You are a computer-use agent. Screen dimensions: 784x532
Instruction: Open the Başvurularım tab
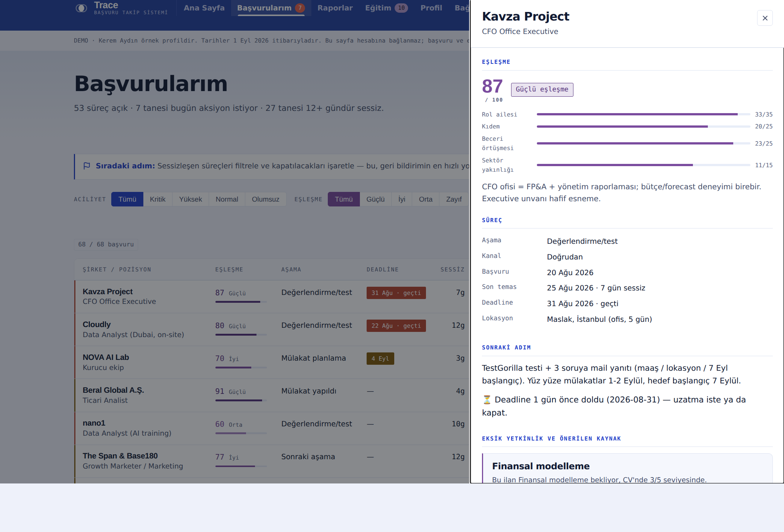[x=271, y=8]
